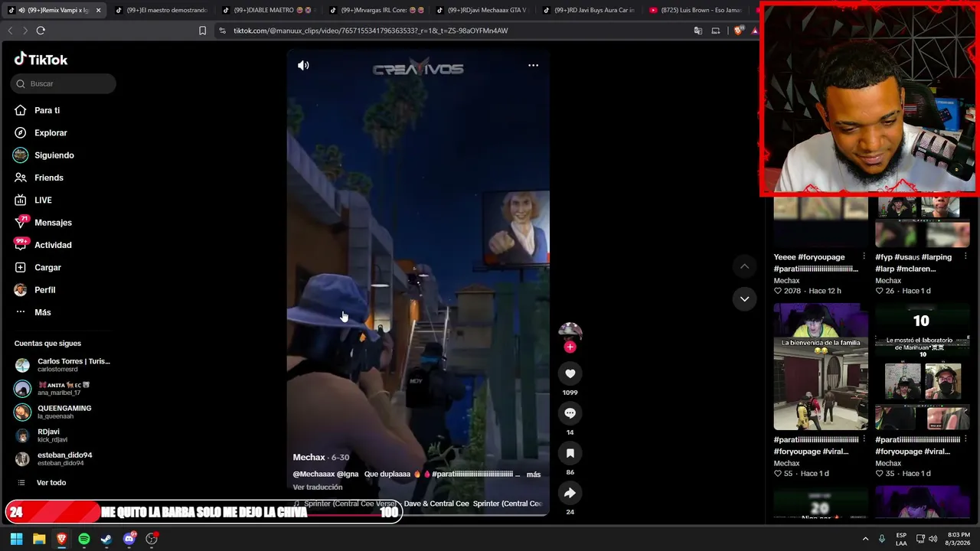The image size is (980, 551).
Task: Click Ver traducción under the caption
Action: [x=318, y=487]
